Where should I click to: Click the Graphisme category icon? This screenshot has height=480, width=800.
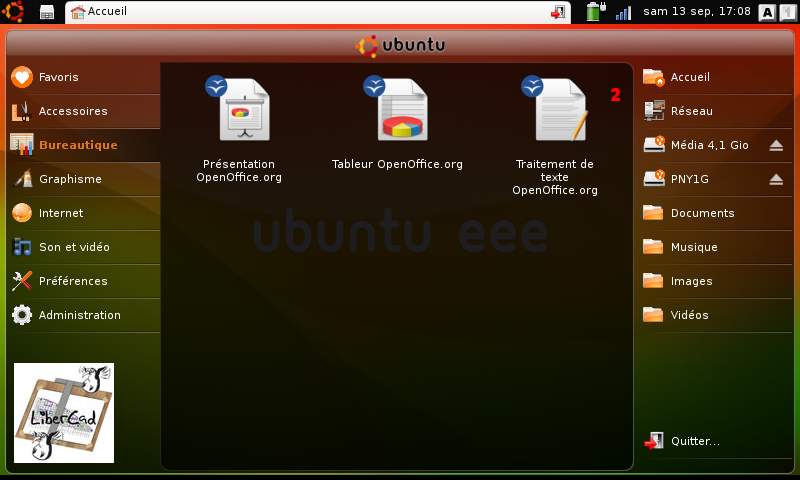[x=22, y=179]
